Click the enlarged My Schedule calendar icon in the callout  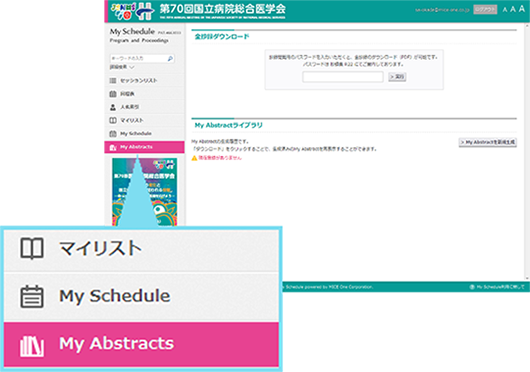pos(32,296)
